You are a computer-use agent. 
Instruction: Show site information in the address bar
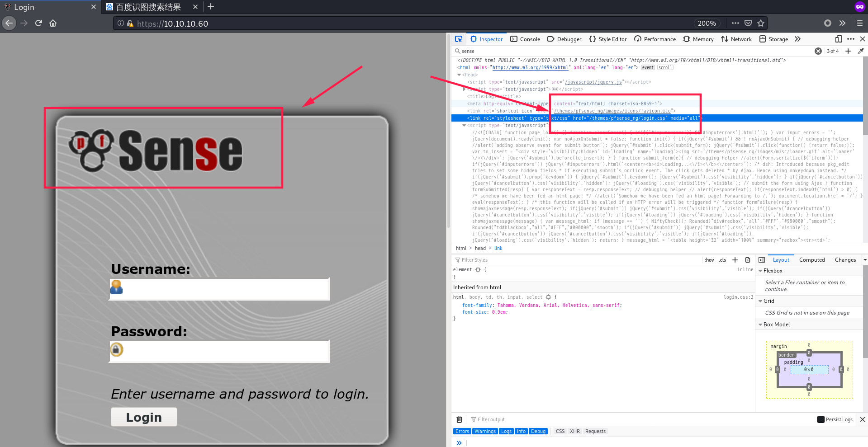click(121, 23)
